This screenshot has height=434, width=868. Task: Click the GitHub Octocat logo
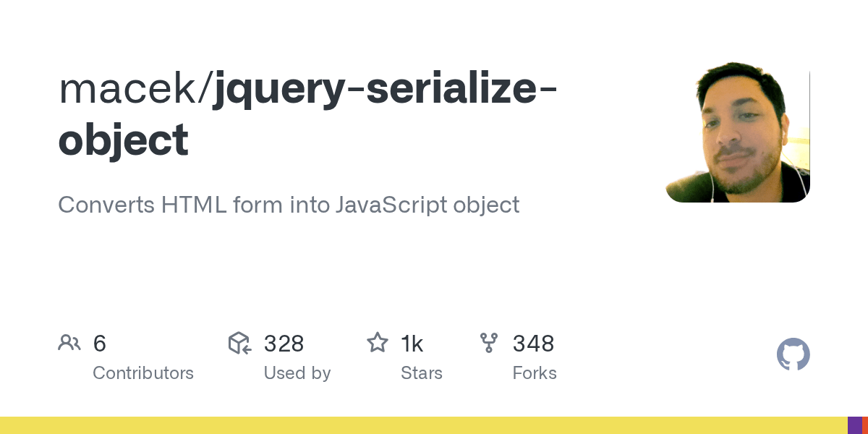(x=793, y=355)
